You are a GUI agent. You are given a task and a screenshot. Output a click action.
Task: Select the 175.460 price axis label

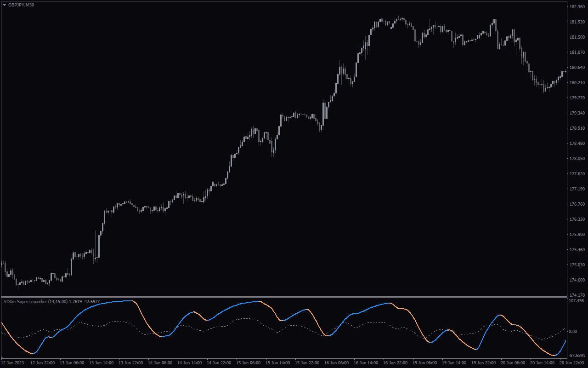coord(577,250)
